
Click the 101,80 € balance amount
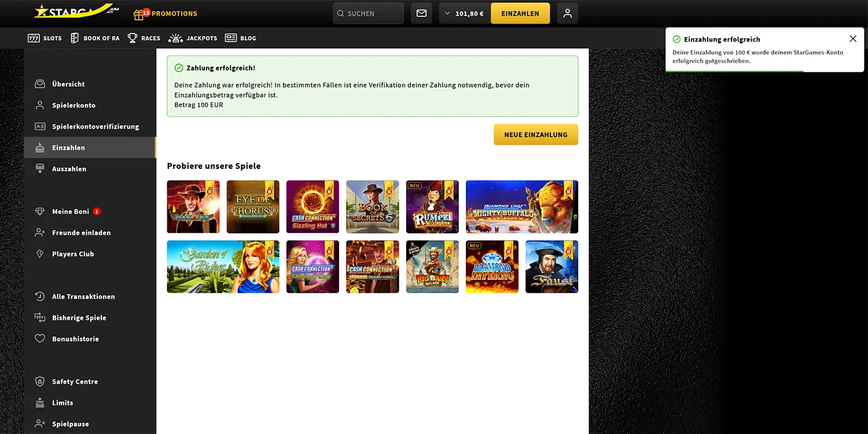click(469, 13)
